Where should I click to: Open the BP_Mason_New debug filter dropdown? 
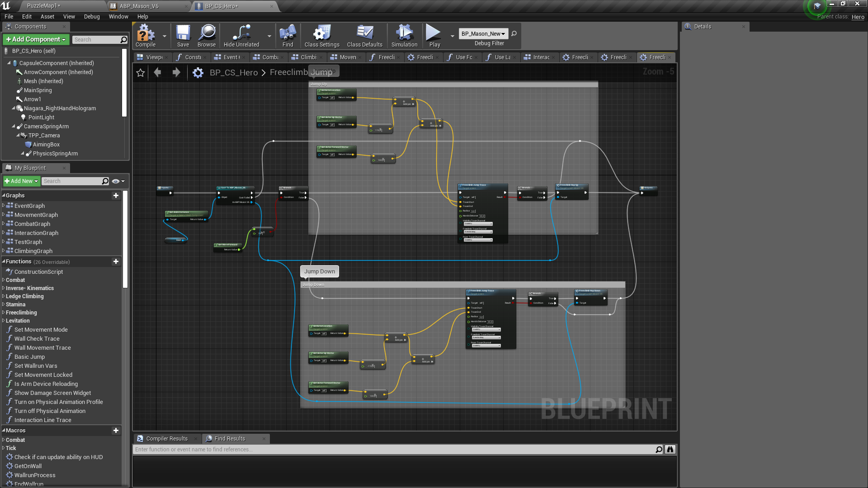483,34
